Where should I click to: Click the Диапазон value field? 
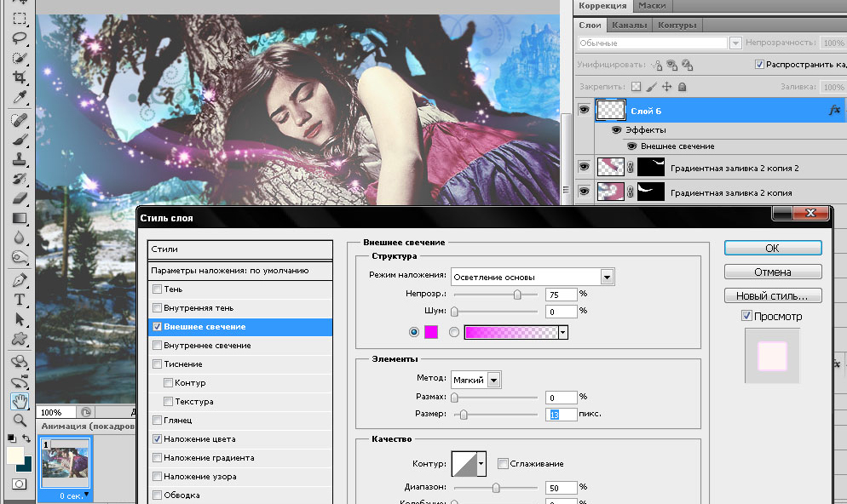coord(561,488)
